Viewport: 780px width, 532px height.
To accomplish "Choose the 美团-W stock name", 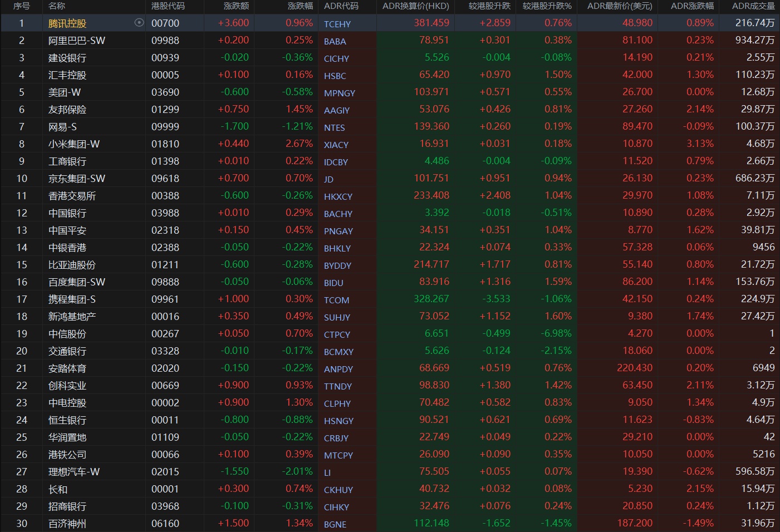I will [x=65, y=92].
